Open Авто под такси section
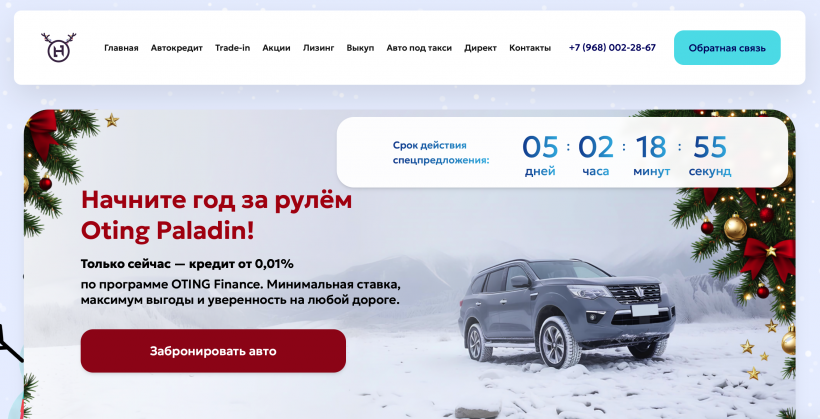The image size is (820, 419). (x=419, y=48)
